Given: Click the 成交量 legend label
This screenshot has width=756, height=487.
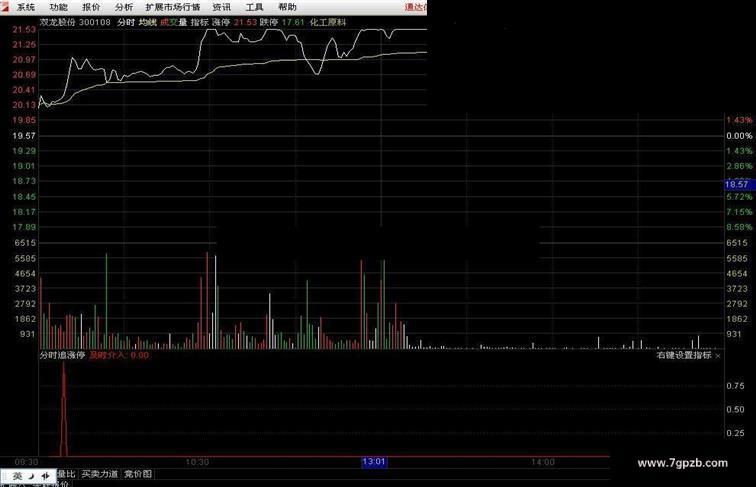Looking at the screenshot, I should [x=174, y=22].
